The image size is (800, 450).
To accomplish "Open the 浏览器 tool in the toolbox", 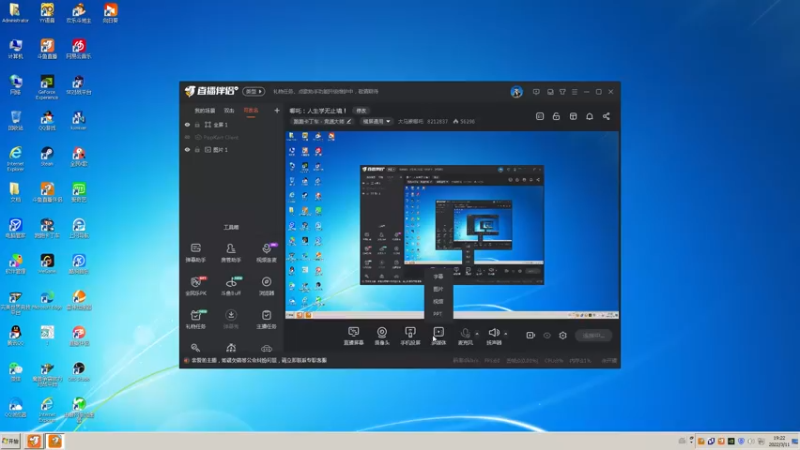I will point(266,286).
